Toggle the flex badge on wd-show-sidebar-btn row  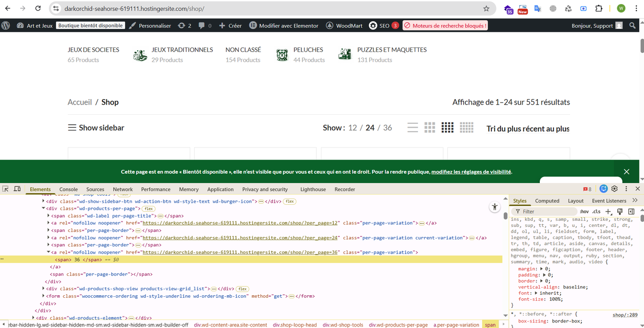point(289,201)
